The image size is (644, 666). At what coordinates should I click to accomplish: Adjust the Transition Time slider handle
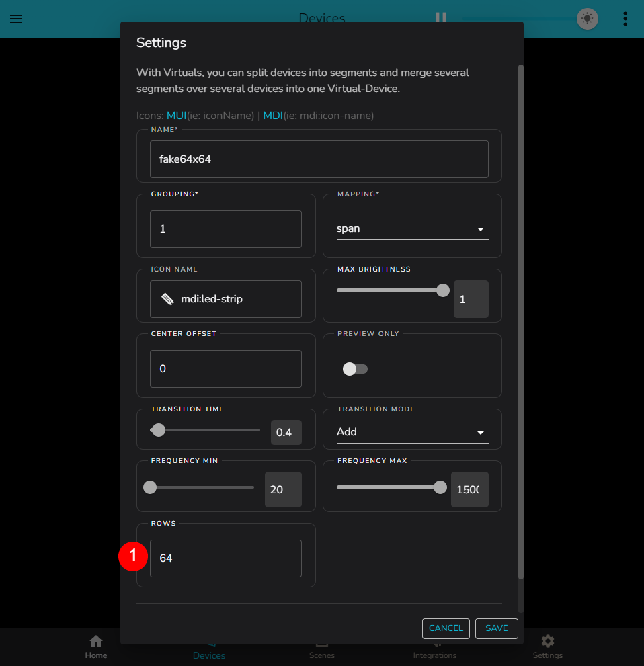159,430
